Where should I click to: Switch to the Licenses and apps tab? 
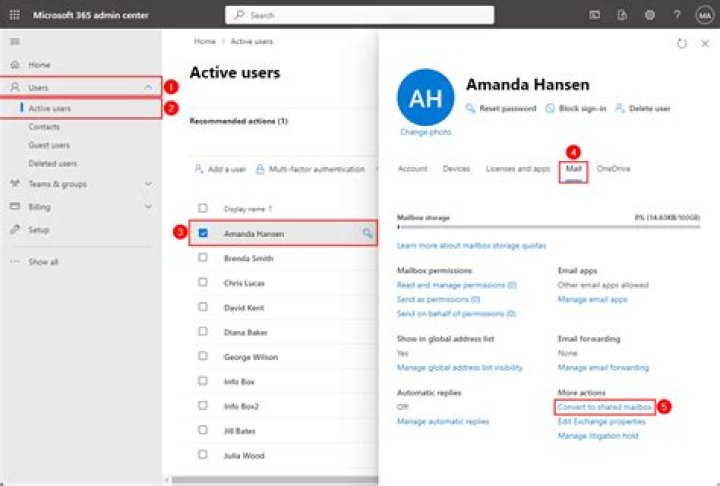tap(517, 169)
